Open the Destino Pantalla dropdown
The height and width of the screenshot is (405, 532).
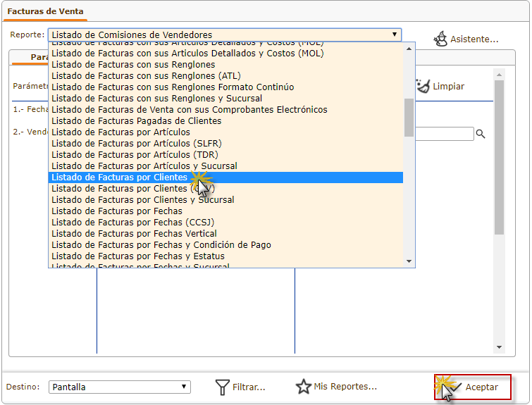[119, 387]
